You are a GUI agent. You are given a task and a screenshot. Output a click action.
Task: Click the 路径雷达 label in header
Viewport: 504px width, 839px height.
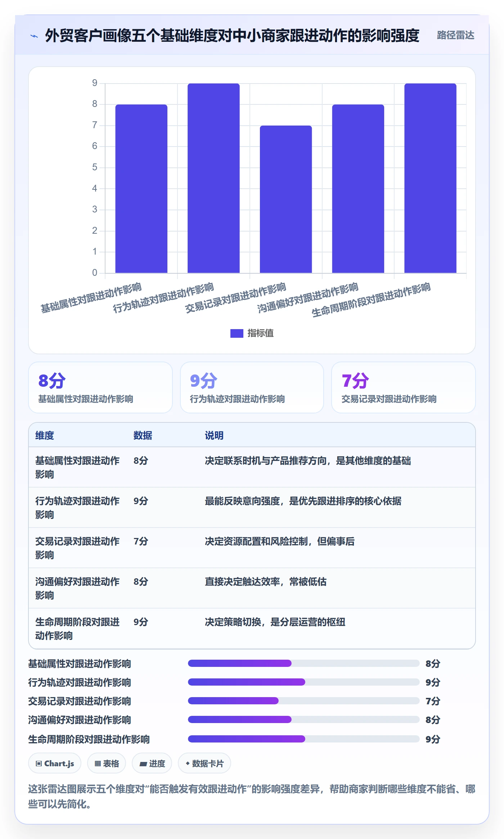point(455,35)
